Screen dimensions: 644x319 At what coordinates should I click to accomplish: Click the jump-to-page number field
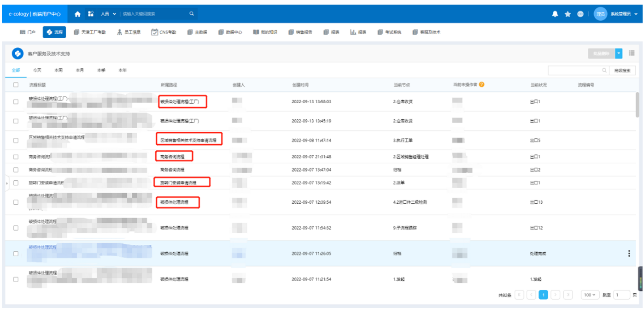pyautogui.click(x=622, y=295)
